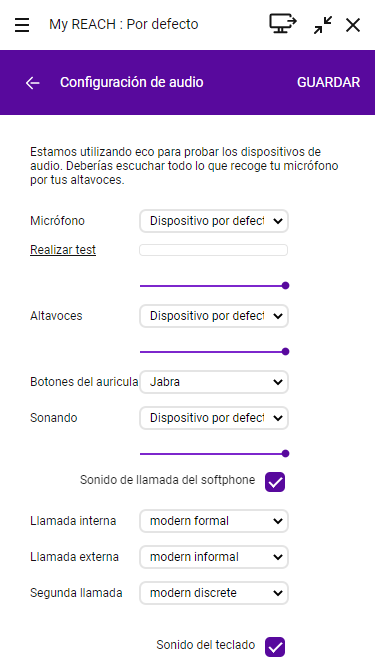This screenshot has width=375, height=667.
Task: Uncheck Sonido de llamada del softphone
Action: (x=275, y=482)
